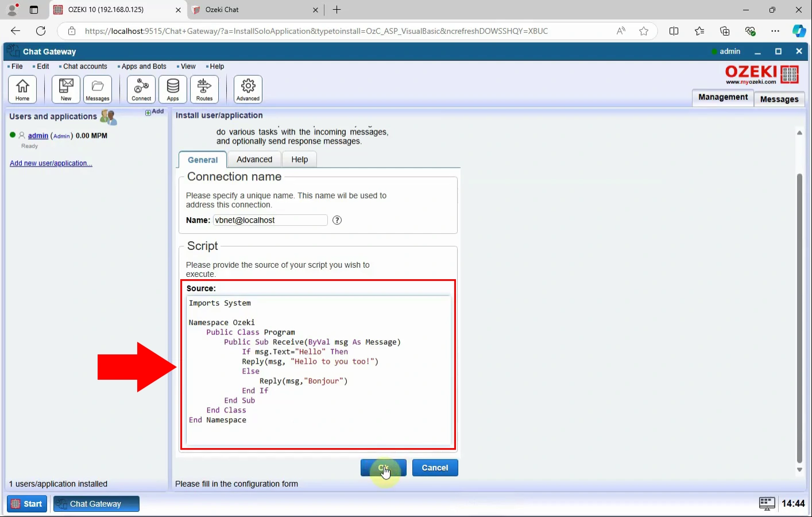The width and height of the screenshot is (812, 517).
Task: Open browser Collections icon
Action: (x=725, y=31)
